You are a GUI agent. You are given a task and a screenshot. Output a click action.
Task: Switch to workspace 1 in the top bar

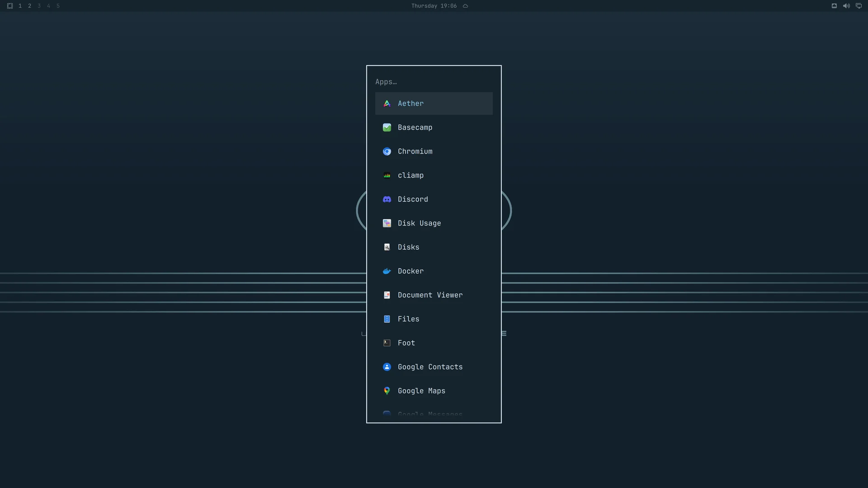pyautogui.click(x=20, y=6)
